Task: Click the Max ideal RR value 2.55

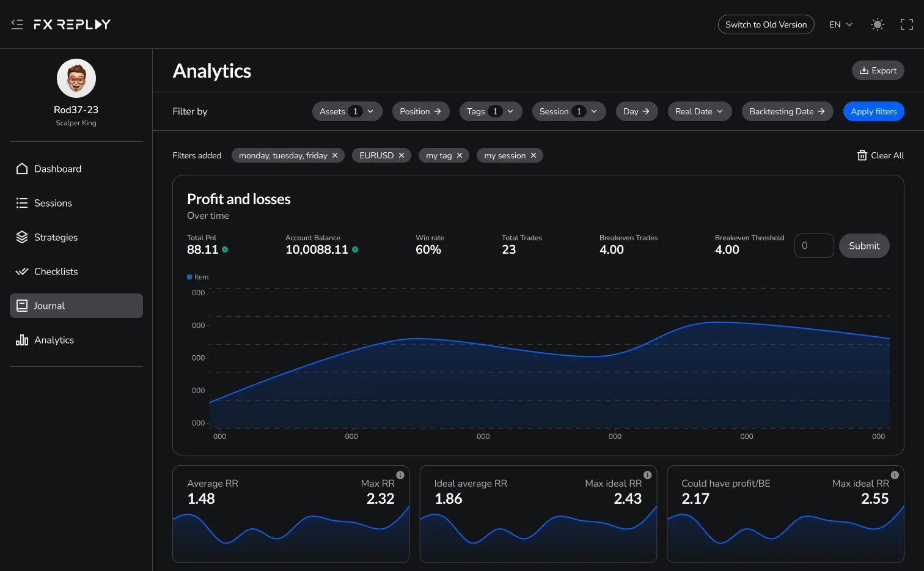Action: click(x=875, y=499)
